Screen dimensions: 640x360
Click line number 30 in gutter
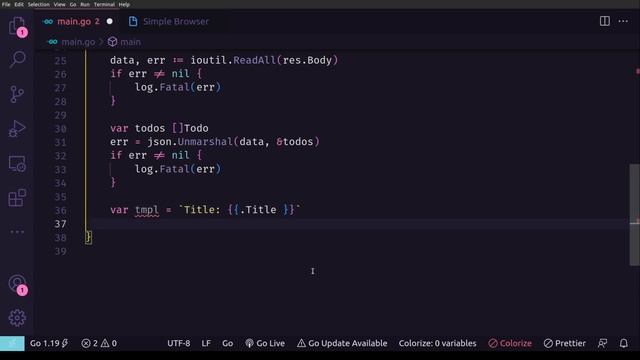pos(60,129)
